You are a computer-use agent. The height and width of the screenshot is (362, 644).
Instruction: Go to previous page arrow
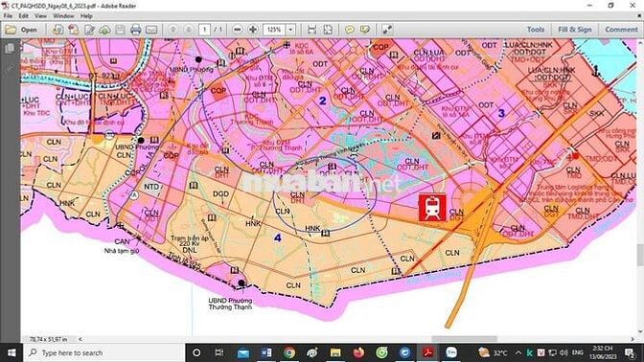click(x=172, y=30)
